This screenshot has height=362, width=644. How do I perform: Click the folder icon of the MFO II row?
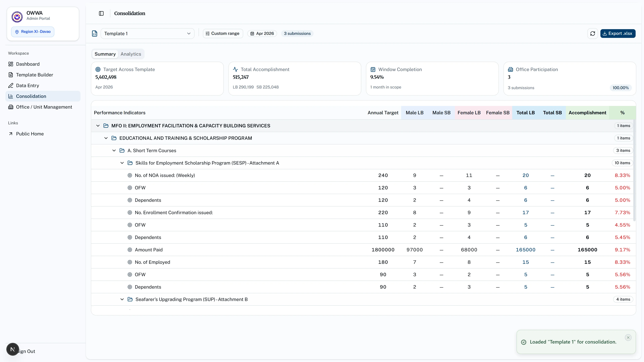tap(106, 126)
